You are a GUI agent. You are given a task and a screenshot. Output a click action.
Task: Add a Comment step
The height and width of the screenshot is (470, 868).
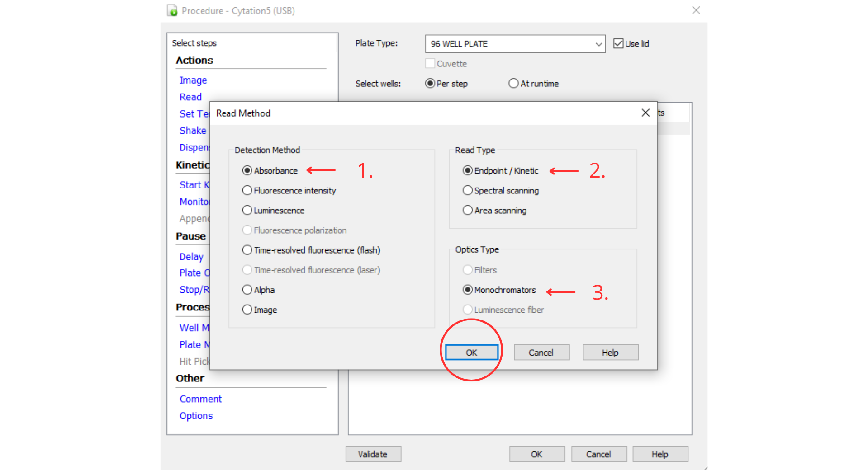tap(200, 399)
